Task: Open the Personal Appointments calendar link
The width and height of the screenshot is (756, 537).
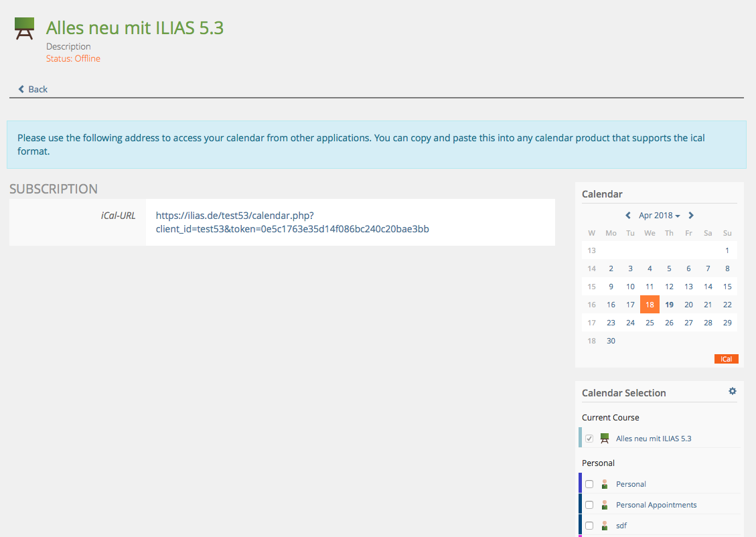Action: pos(656,505)
